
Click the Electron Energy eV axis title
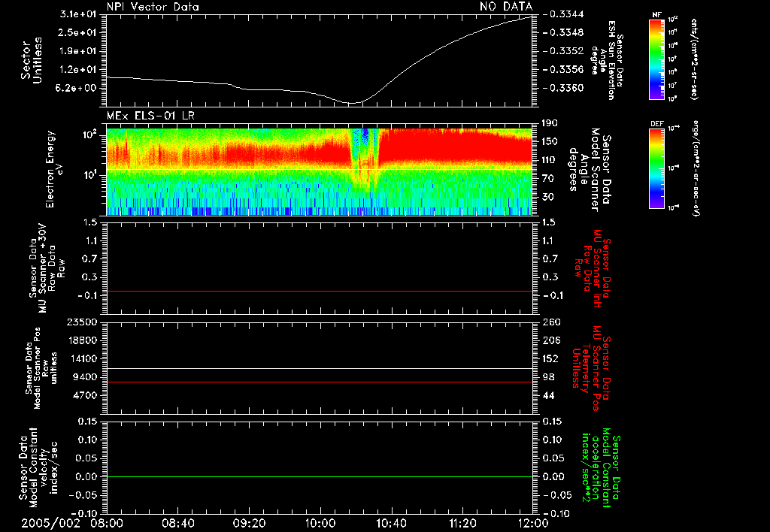point(55,169)
